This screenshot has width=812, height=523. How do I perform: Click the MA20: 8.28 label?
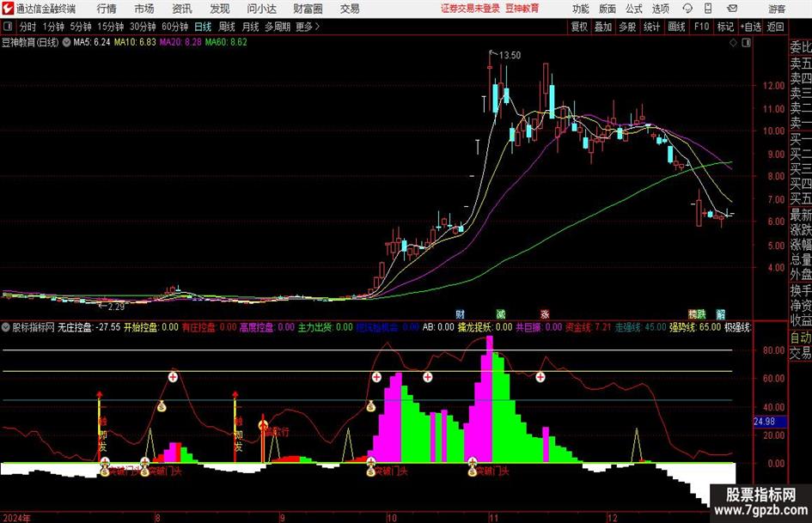click(x=180, y=42)
